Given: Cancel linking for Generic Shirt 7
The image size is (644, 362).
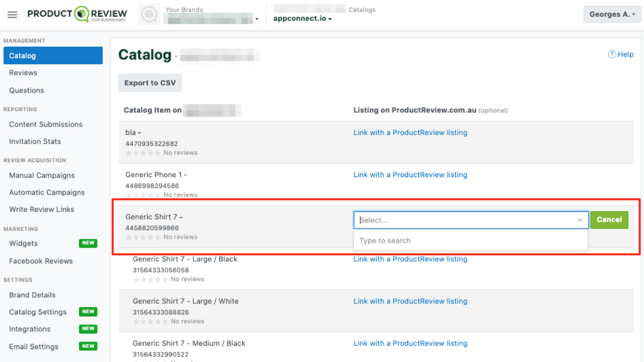Looking at the screenshot, I should tap(609, 220).
